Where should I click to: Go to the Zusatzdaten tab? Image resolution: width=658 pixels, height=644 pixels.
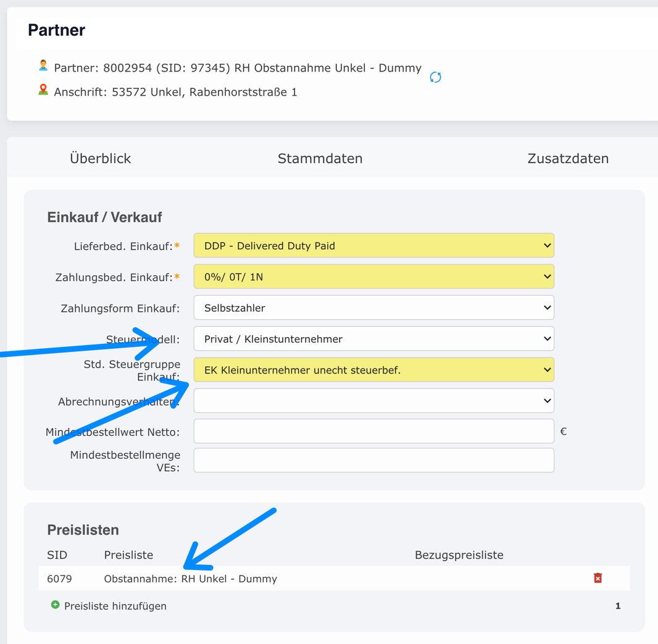pos(568,159)
